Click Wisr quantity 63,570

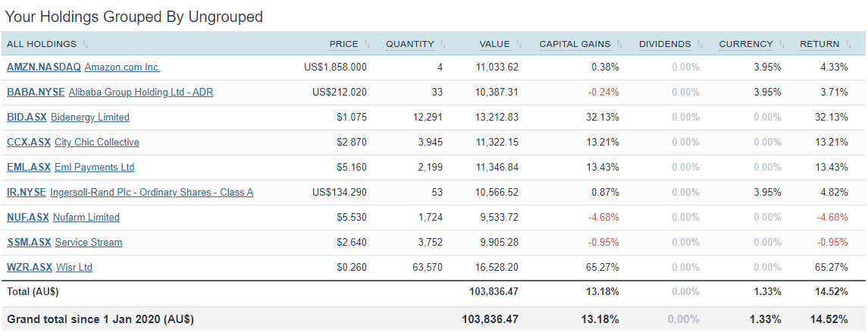pos(428,268)
